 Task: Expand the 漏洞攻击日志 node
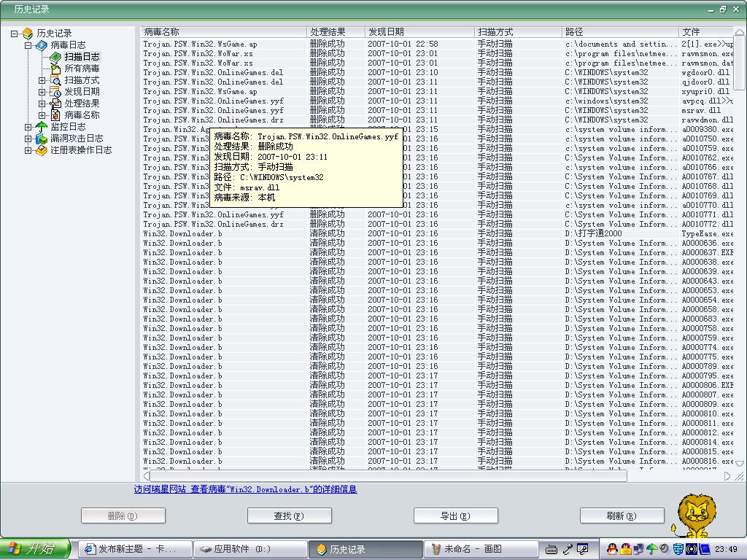pyautogui.click(x=28, y=139)
